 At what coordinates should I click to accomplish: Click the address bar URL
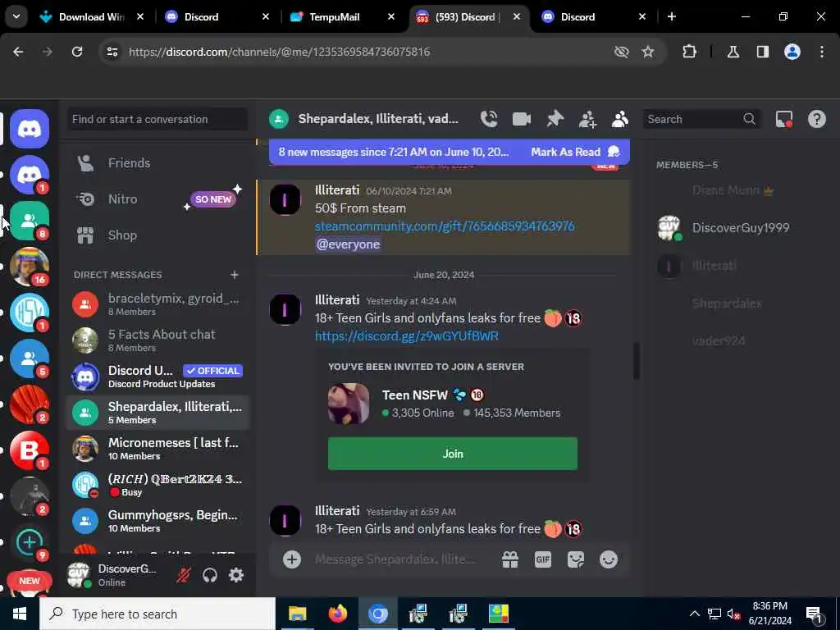point(279,52)
